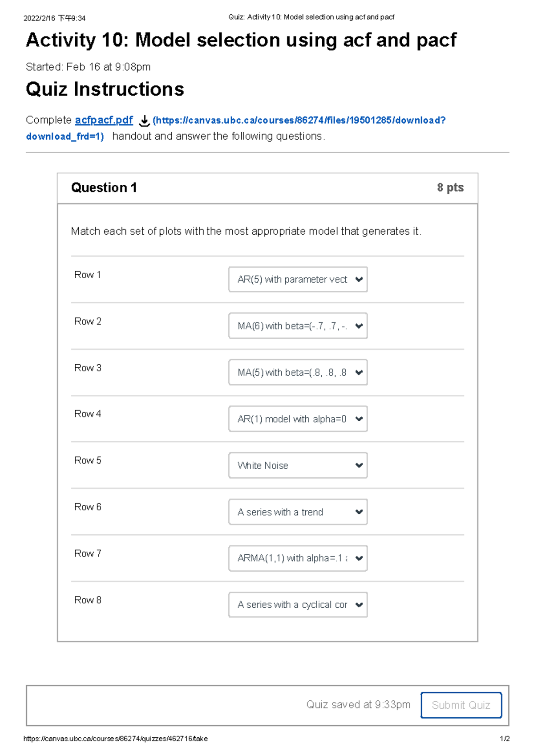The image size is (534, 756).
Task: Click the chevron on the White Noise dropdown
Action: [359, 465]
